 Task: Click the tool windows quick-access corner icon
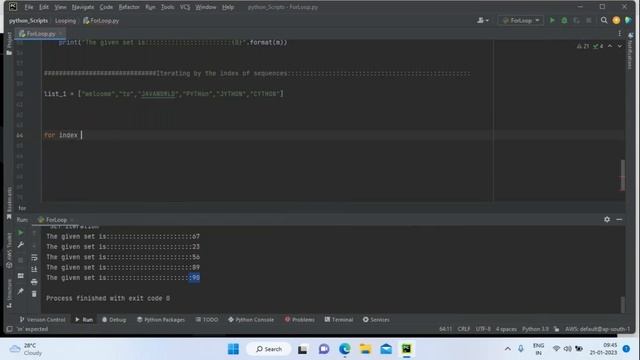(x=9, y=329)
